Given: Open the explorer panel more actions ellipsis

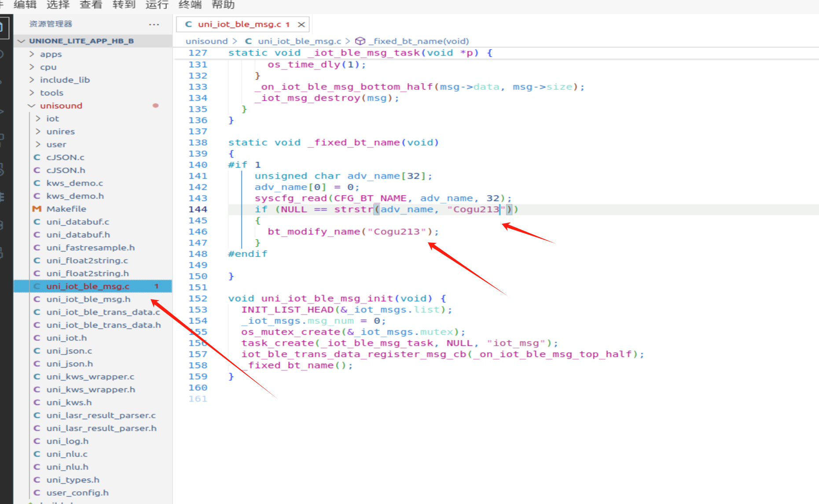Looking at the screenshot, I should pos(154,24).
